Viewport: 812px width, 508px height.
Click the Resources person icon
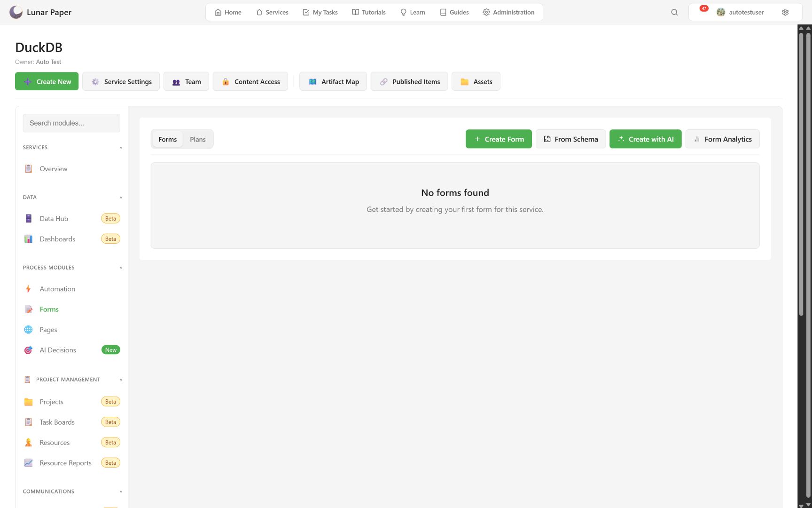pyautogui.click(x=29, y=443)
